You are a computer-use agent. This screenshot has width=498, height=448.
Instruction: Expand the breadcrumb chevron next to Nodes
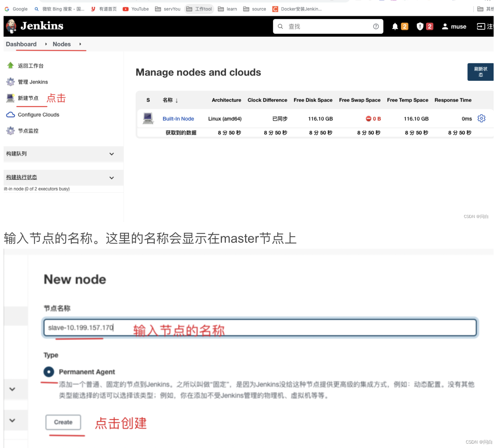[x=81, y=44]
